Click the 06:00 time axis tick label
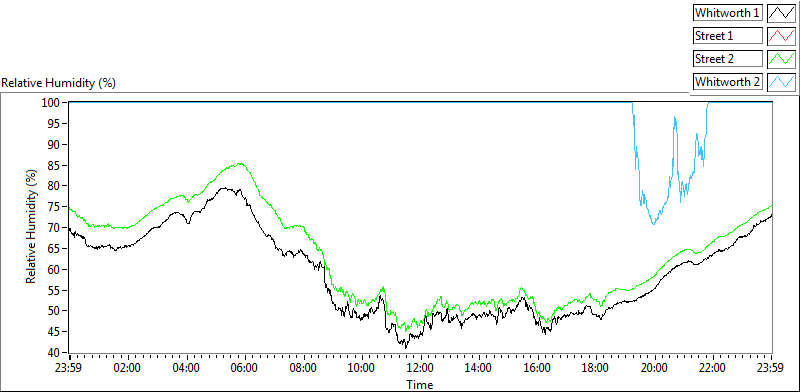This screenshot has width=800, height=392. [245, 368]
